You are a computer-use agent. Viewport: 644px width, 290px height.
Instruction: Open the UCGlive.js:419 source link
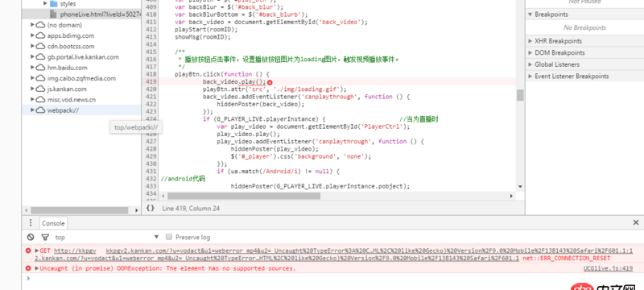(x=608, y=268)
